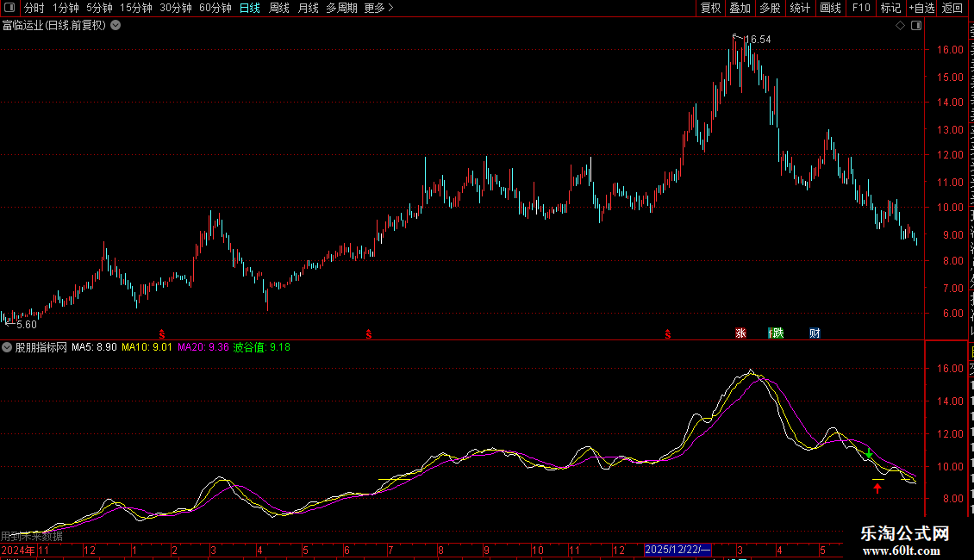Click the 2025/12/22 date marker on timeline
This screenshot has height=560, width=974.
[677, 550]
